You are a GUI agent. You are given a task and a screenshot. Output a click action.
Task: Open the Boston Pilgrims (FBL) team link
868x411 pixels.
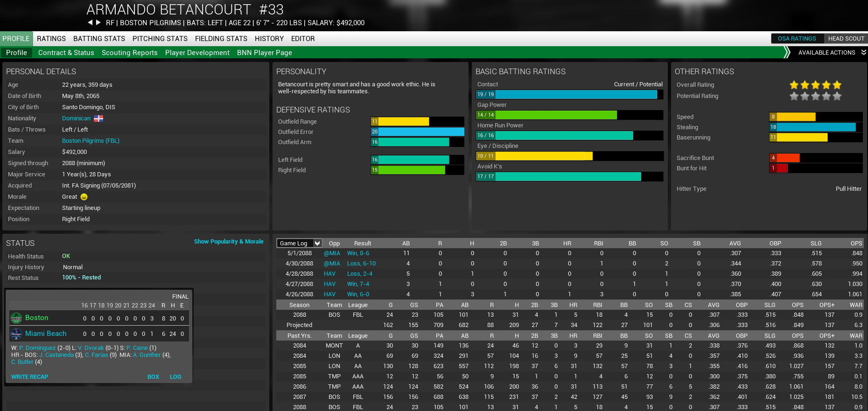(x=91, y=141)
